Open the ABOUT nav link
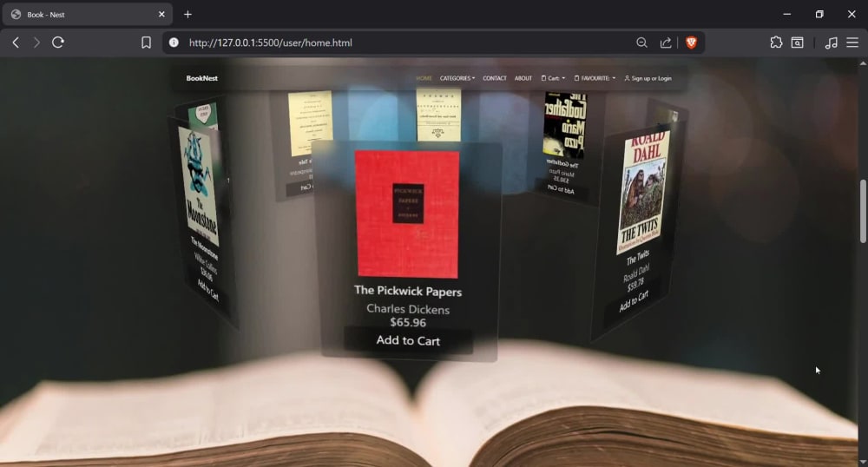868x467 pixels. [x=523, y=78]
